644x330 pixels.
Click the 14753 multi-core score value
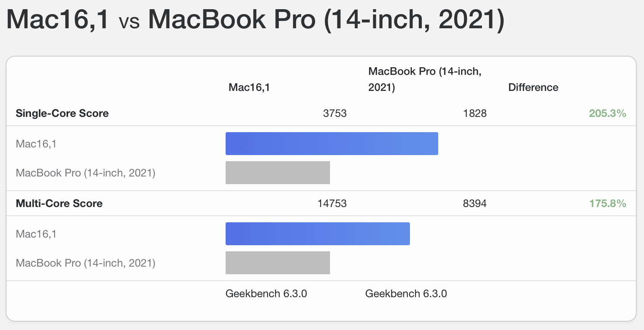coord(332,204)
